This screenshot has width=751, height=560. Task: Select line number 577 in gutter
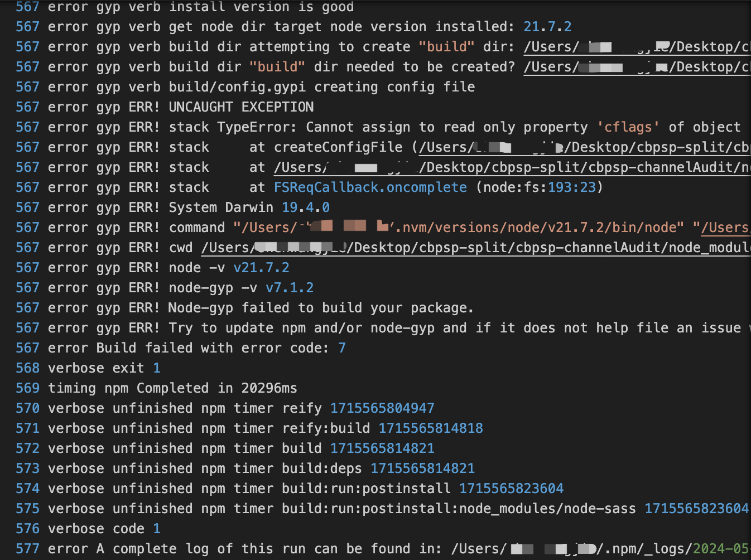pos(27,548)
